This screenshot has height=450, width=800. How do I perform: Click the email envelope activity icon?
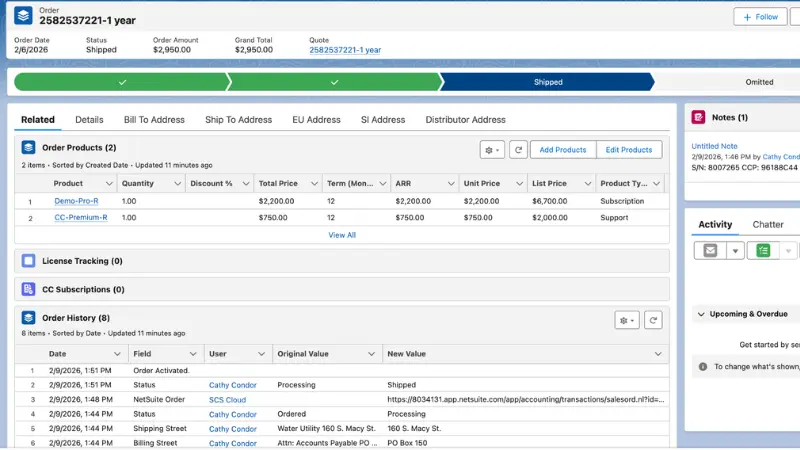coord(710,251)
